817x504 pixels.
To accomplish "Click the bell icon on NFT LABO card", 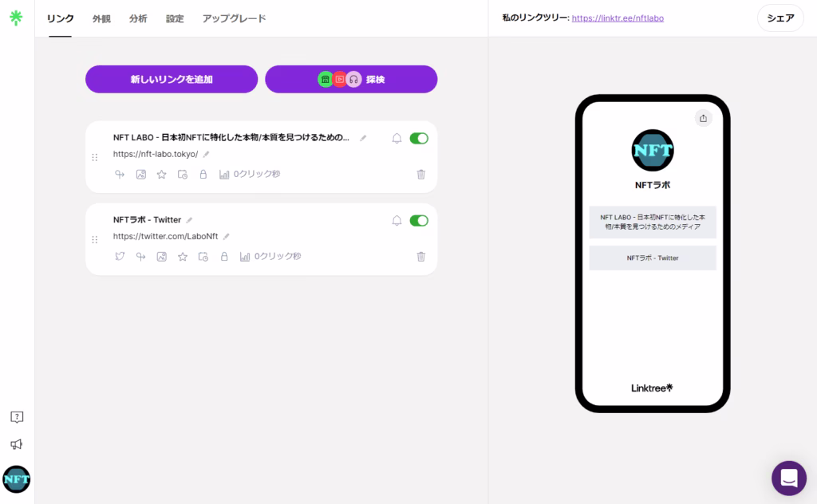I will pos(397,138).
